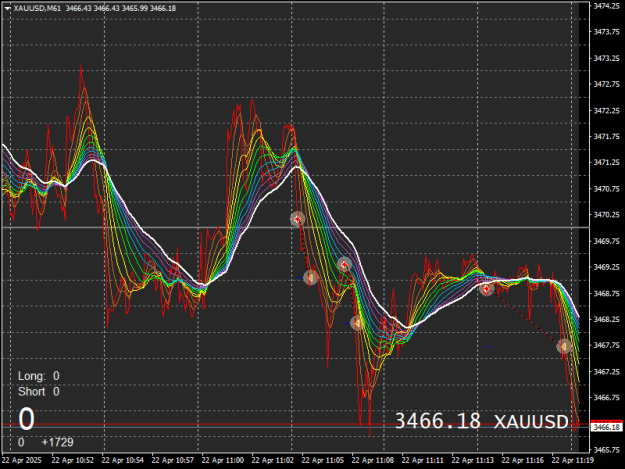
Task: Click the '22 Apr 2025' time label
Action: tap(22, 460)
